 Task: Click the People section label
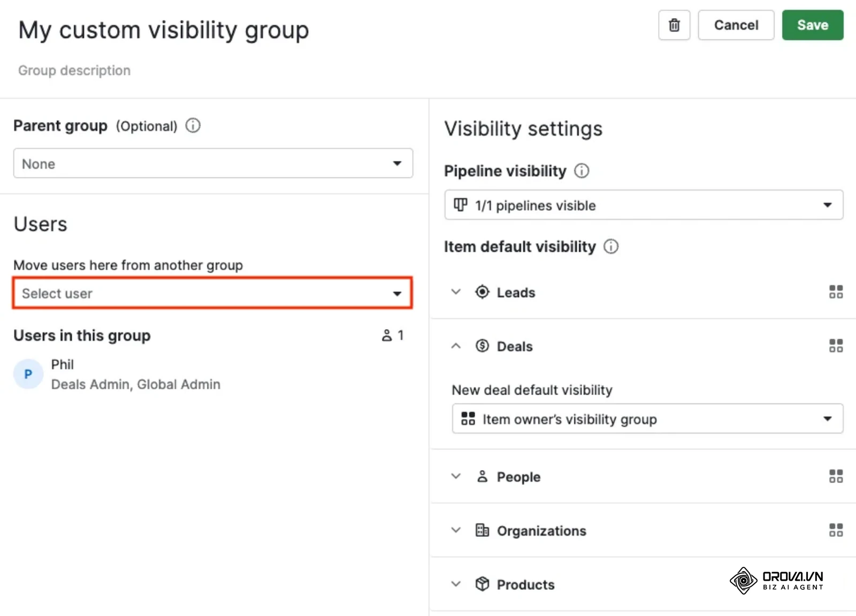(x=518, y=477)
